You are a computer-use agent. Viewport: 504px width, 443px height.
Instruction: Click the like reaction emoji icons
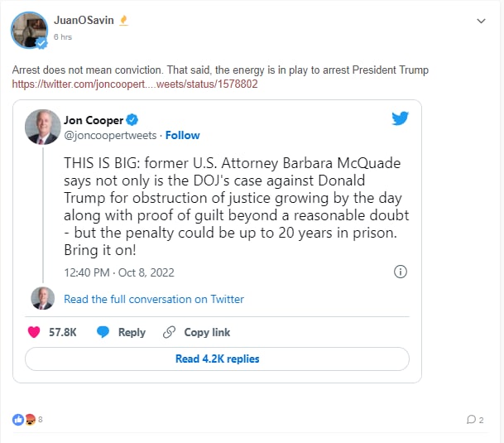coord(23,420)
